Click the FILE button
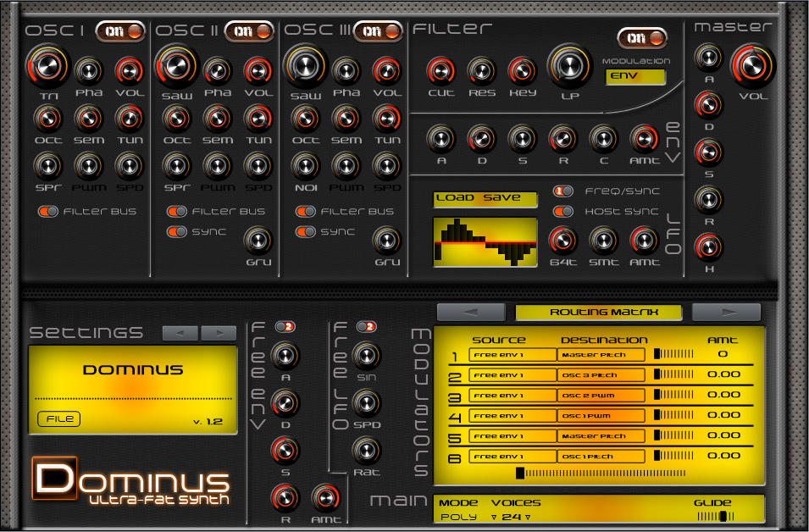This screenshot has height=532, width=809. click(59, 419)
